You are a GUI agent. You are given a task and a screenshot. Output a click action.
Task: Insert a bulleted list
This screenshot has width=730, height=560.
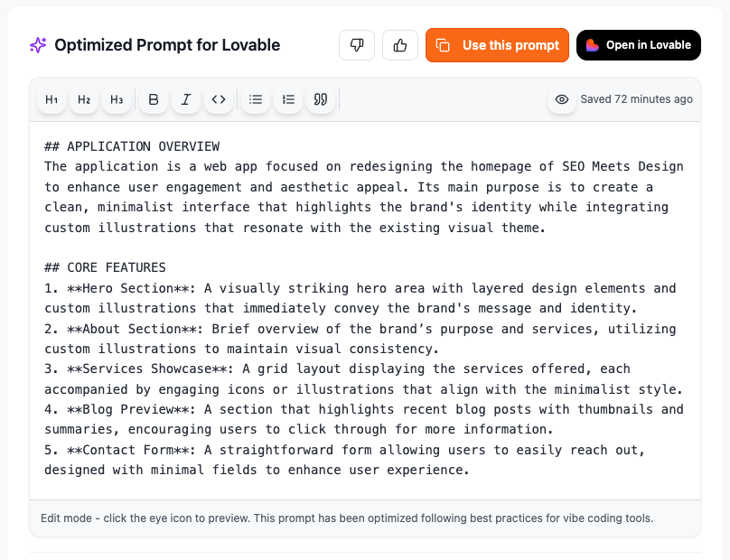click(x=256, y=99)
